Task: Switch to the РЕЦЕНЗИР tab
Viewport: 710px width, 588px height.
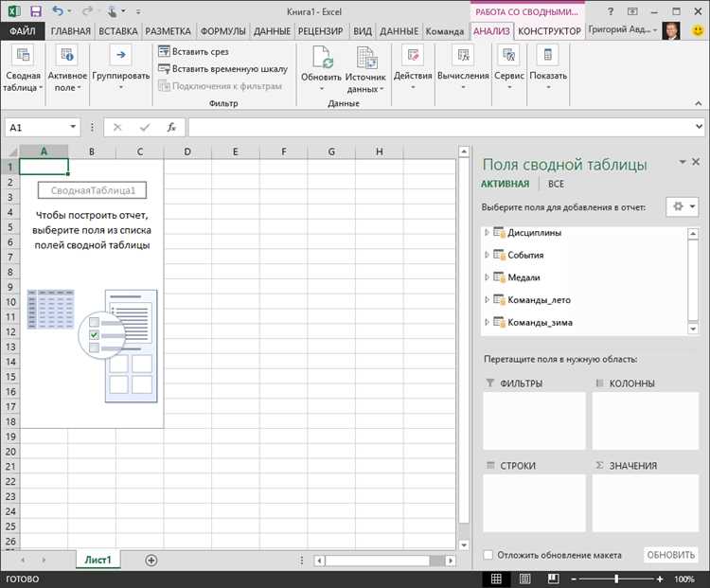Action: 320,31
